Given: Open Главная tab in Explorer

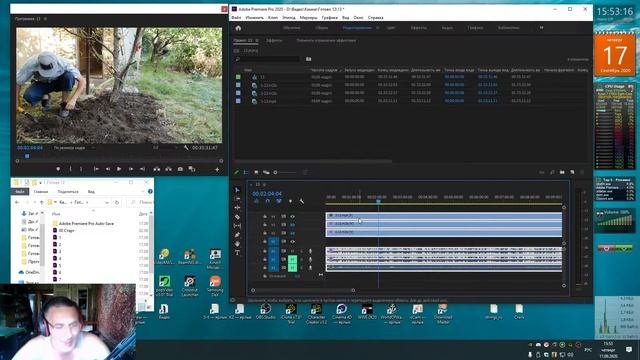Looking at the screenshot, I should [x=41, y=191].
